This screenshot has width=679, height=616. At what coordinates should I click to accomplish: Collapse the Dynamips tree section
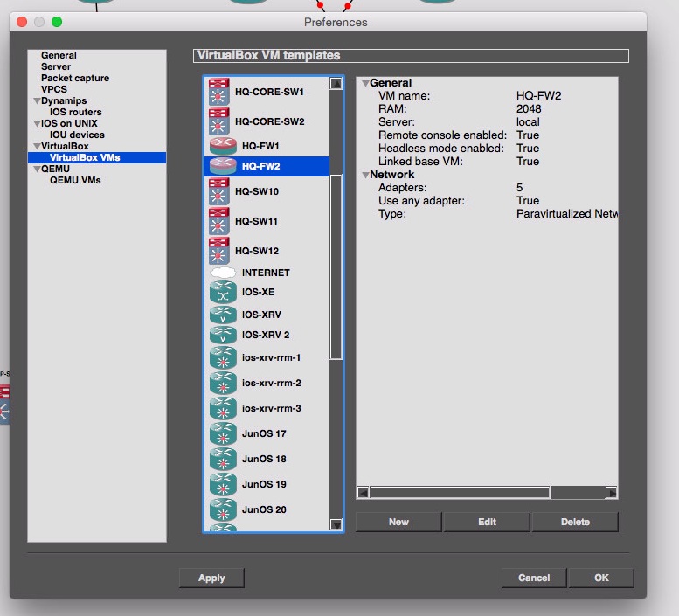coord(37,100)
